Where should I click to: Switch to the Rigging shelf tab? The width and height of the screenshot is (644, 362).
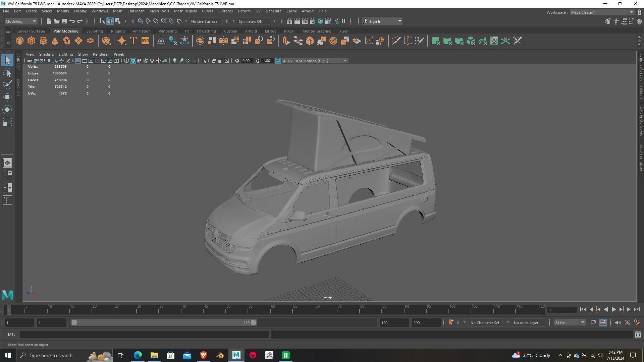[118, 31]
